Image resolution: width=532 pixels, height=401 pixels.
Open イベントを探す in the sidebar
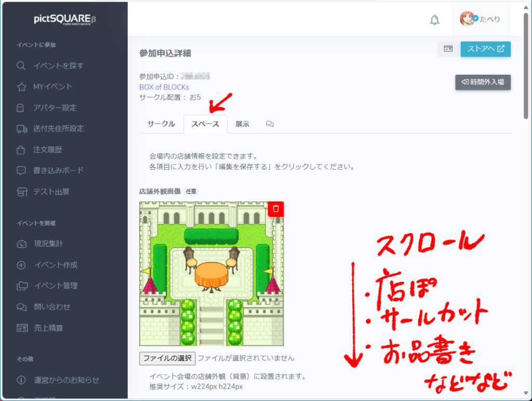tap(58, 66)
